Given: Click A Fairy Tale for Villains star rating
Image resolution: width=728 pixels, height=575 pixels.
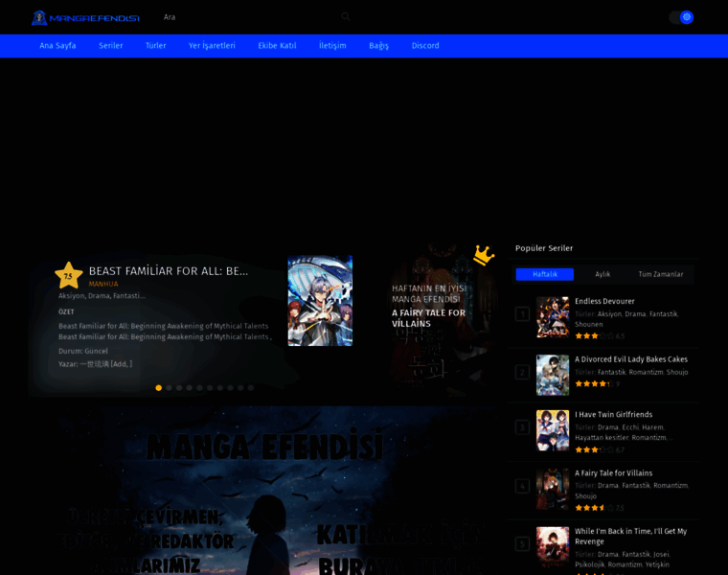Looking at the screenshot, I should tap(594, 508).
